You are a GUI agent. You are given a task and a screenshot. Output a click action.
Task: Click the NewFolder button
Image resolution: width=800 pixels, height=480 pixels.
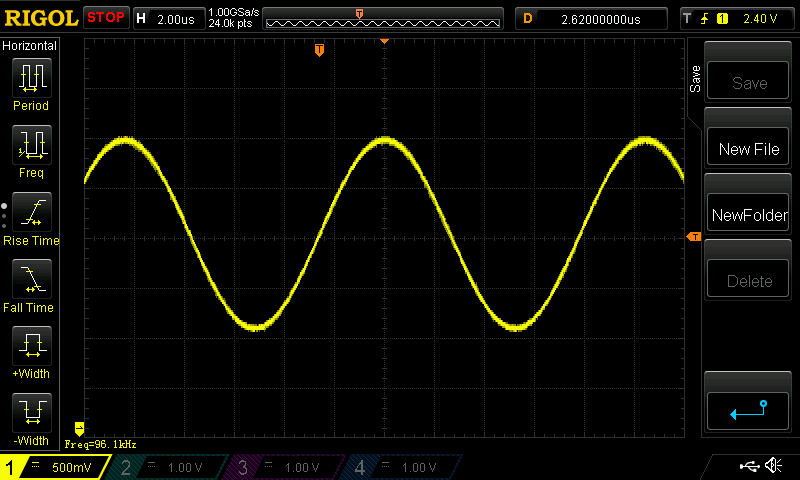(748, 213)
